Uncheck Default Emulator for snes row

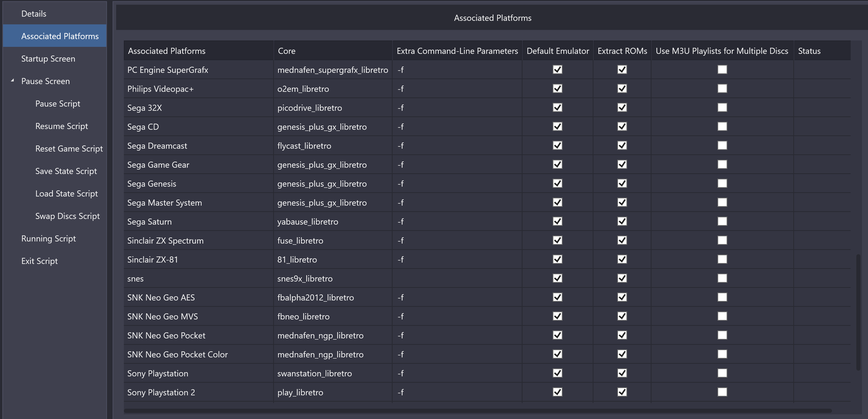point(557,278)
